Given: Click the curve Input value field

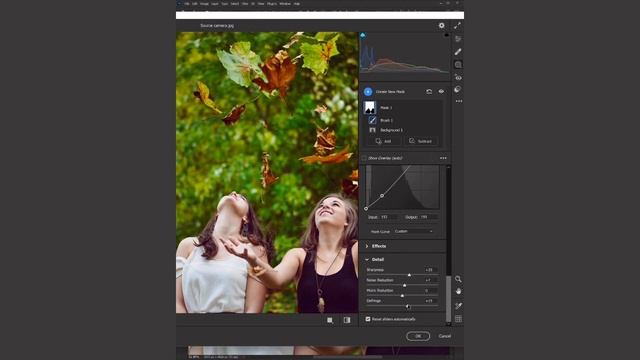Looking at the screenshot, I should tap(388, 217).
